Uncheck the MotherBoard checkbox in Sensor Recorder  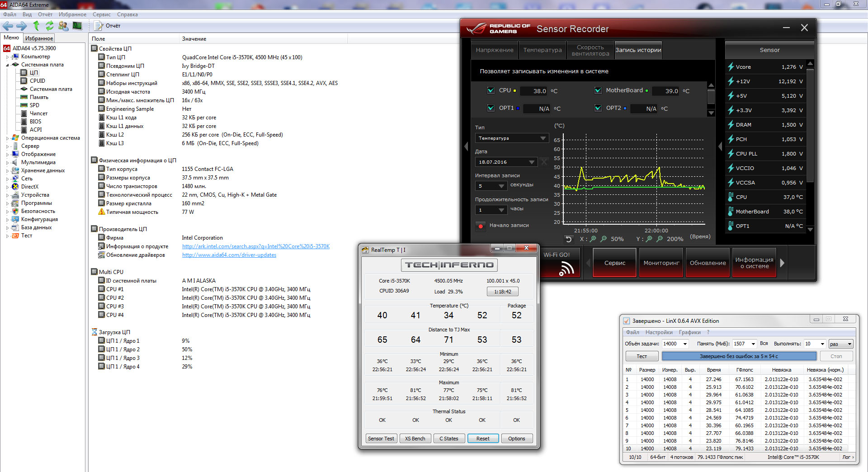[x=598, y=90]
